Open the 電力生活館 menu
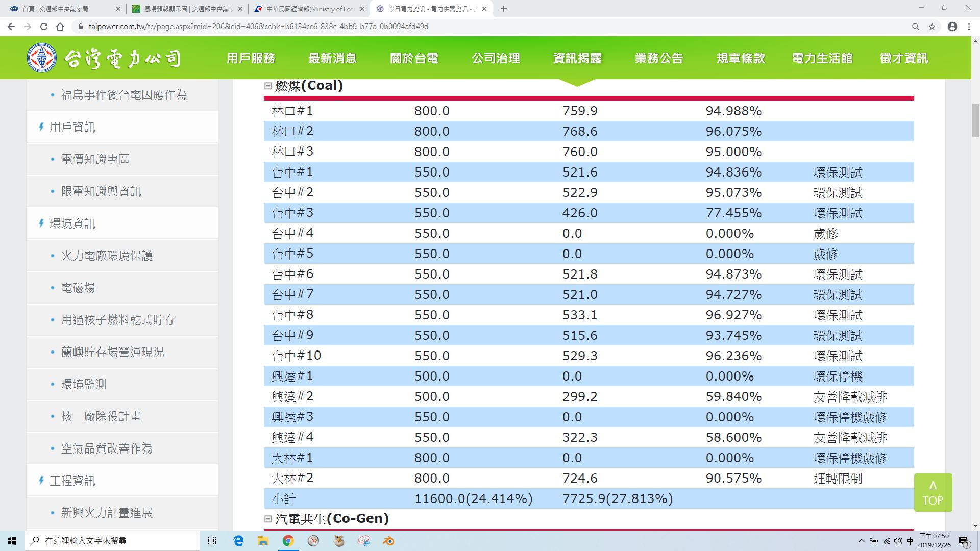The width and height of the screenshot is (980, 551). coord(822,58)
